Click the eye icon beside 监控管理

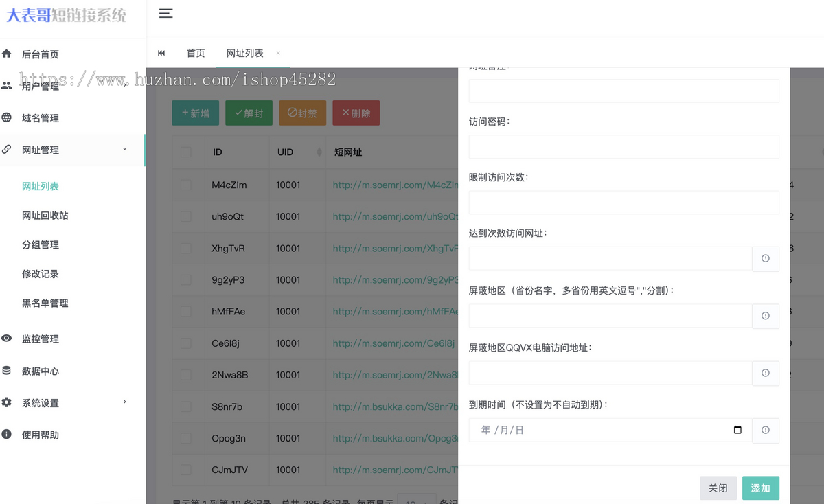coord(7,339)
